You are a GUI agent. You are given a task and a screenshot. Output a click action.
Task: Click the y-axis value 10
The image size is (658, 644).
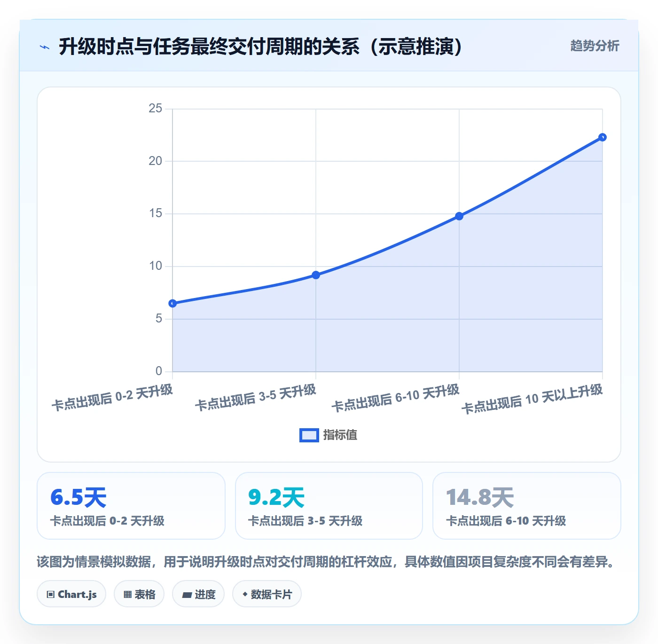(x=155, y=266)
